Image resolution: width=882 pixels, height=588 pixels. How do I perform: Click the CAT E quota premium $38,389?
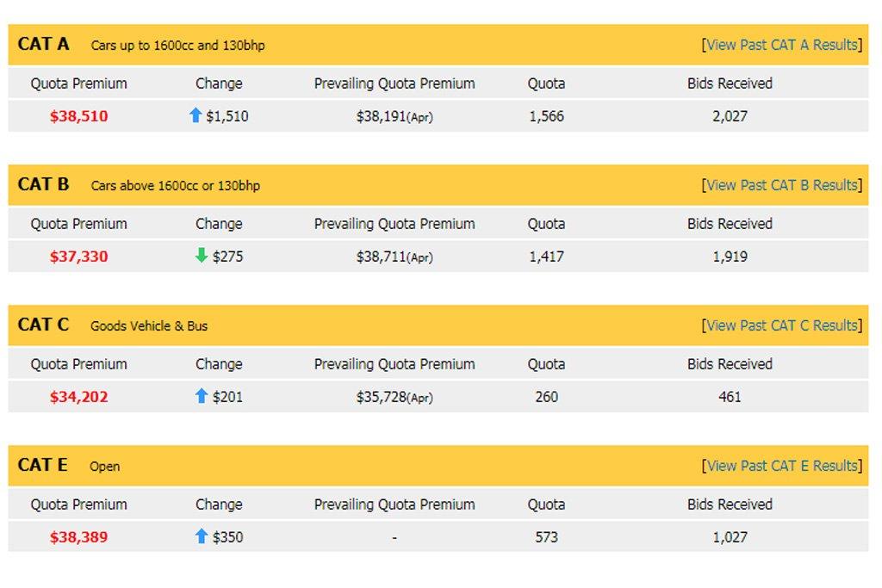78,537
